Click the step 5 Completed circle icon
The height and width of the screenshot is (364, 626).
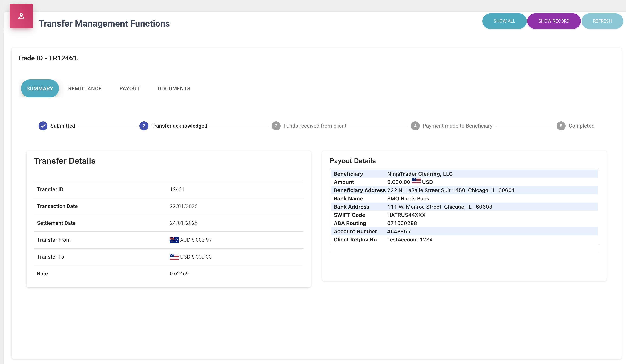[561, 126]
